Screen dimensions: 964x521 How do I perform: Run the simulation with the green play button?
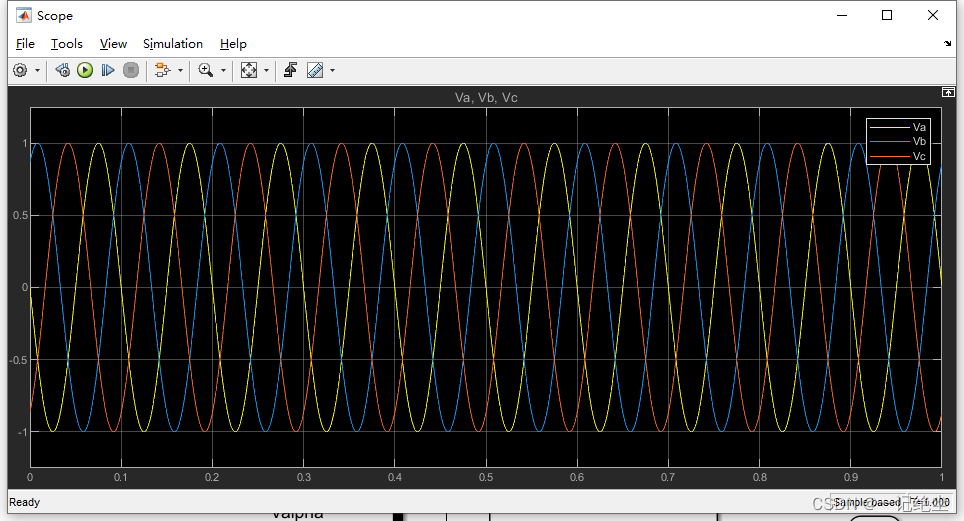coord(85,70)
